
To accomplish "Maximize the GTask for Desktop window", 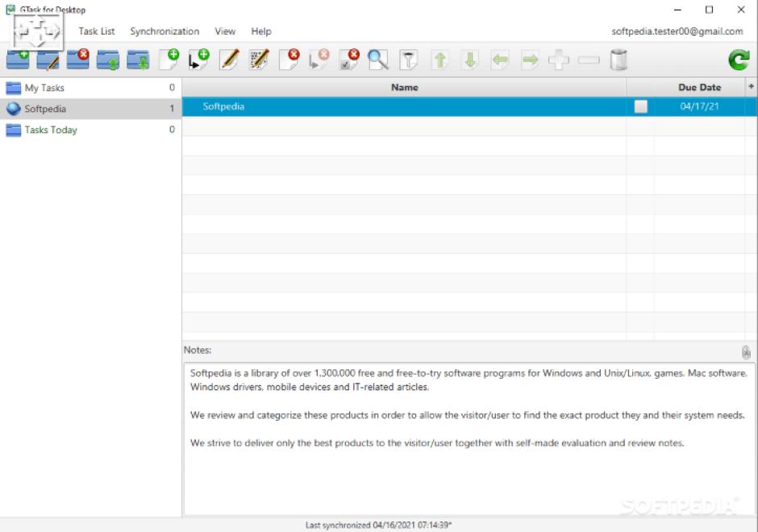I will click(x=709, y=10).
